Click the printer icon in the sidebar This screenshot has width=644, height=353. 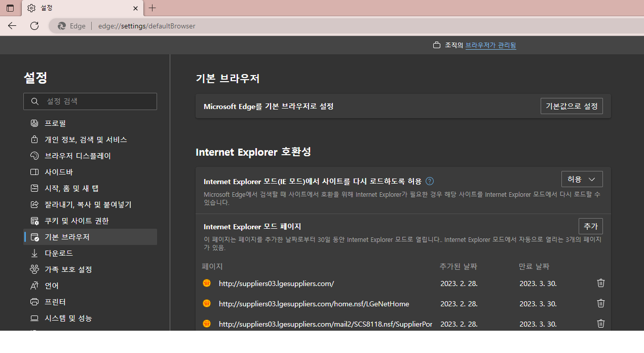coord(34,302)
